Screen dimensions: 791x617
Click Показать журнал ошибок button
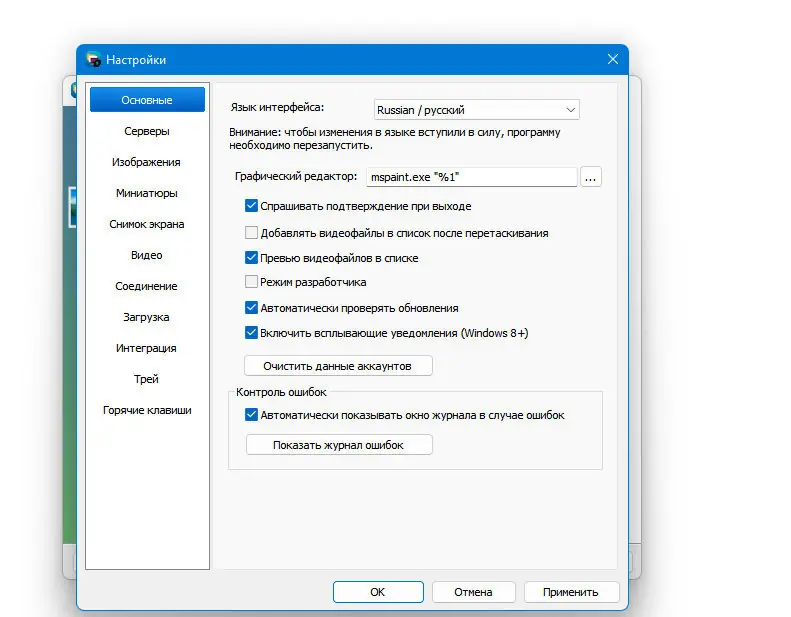(339, 445)
